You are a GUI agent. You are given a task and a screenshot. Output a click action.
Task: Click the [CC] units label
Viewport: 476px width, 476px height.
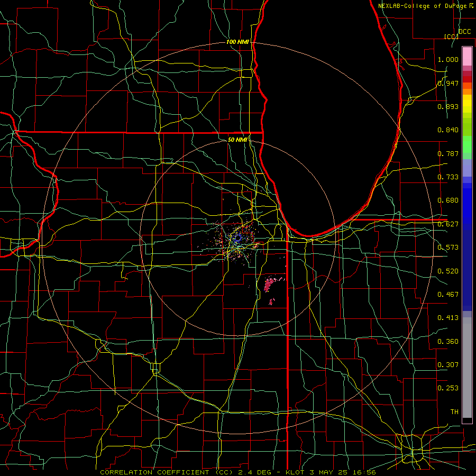[451, 36]
